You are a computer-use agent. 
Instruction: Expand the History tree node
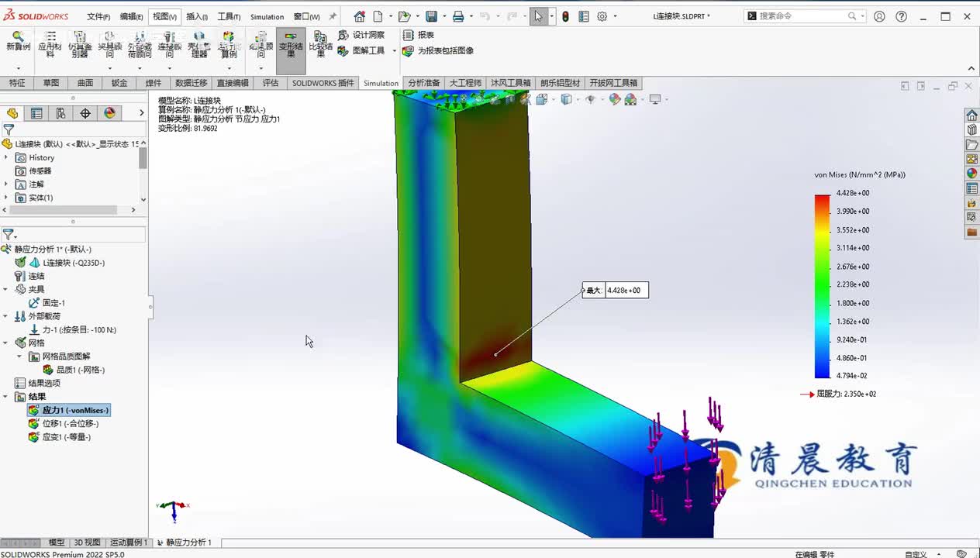tap(7, 157)
